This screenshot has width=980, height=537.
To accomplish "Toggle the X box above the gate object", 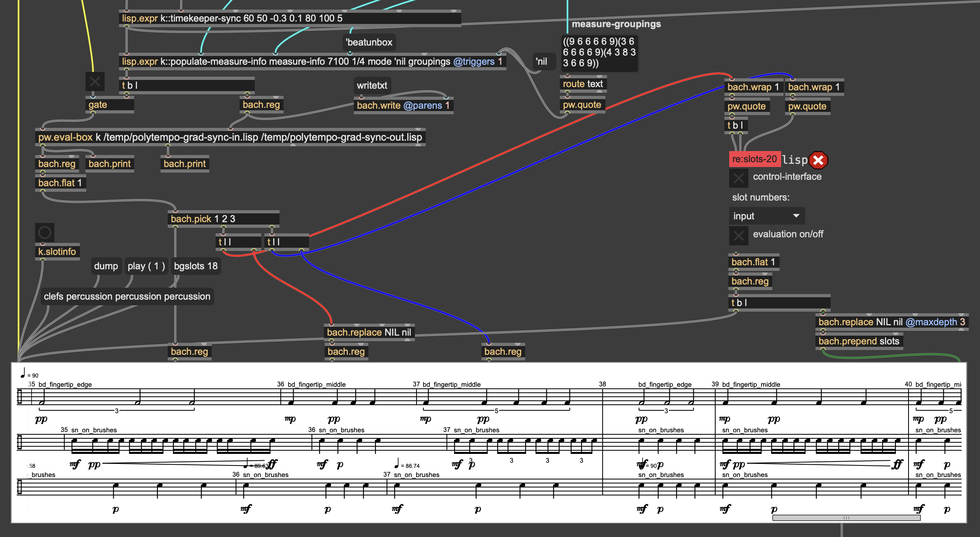I will [95, 82].
